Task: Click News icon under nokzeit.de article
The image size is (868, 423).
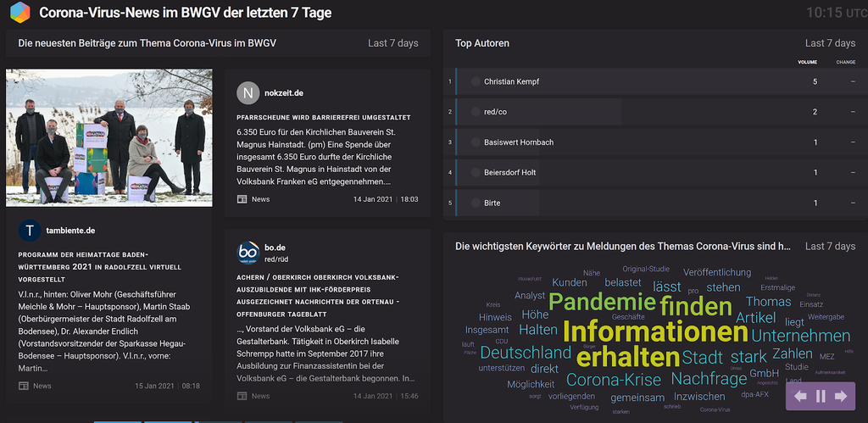Action: coord(242,199)
